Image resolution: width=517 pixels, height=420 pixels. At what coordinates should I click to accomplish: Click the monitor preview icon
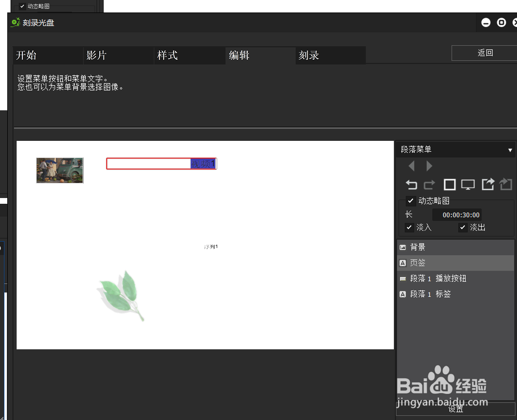468,185
